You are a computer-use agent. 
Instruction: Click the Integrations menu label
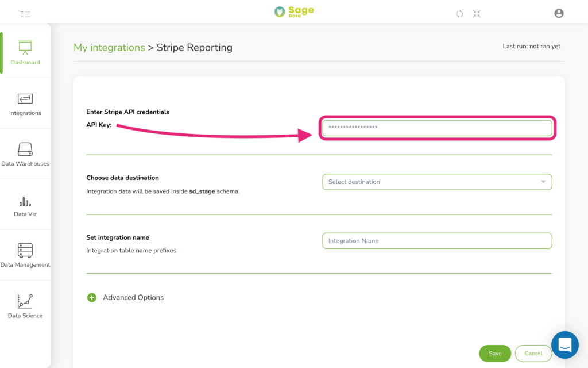[25, 113]
